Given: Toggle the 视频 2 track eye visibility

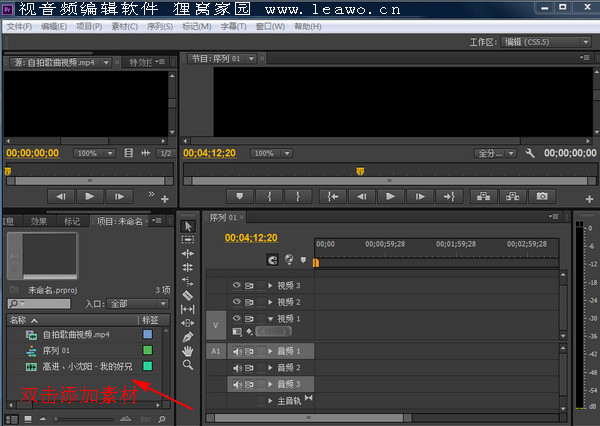Looking at the screenshot, I should coord(237,302).
